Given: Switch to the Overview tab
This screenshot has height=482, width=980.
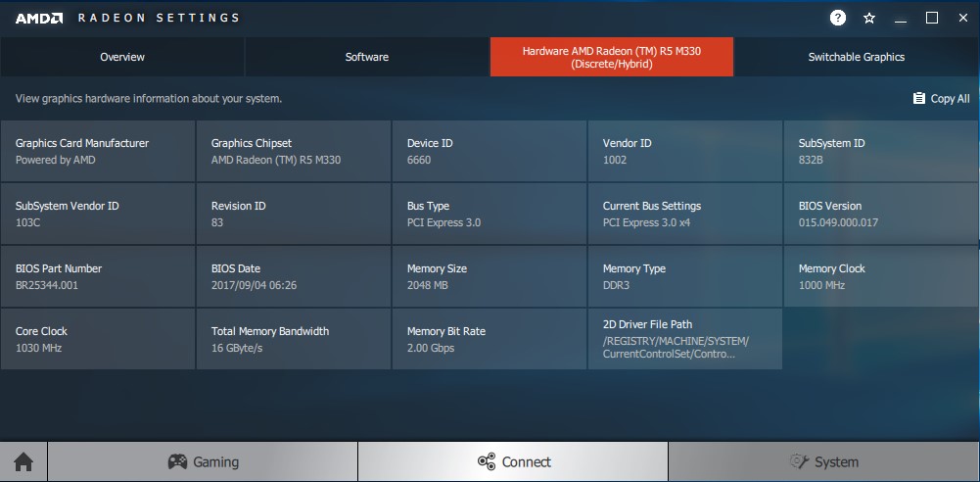Looking at the screenshot, I should (x=122, y=57).
